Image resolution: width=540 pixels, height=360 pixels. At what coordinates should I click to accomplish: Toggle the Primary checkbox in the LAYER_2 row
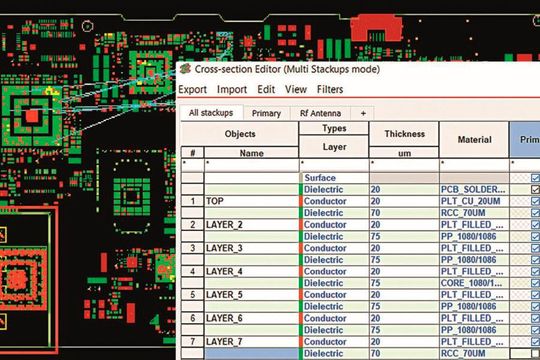[x=535, y=225]
